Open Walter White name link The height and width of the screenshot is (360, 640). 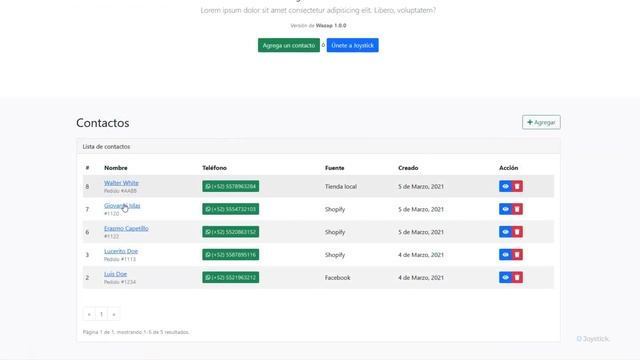pyautogui.click(x=121, y=183)
